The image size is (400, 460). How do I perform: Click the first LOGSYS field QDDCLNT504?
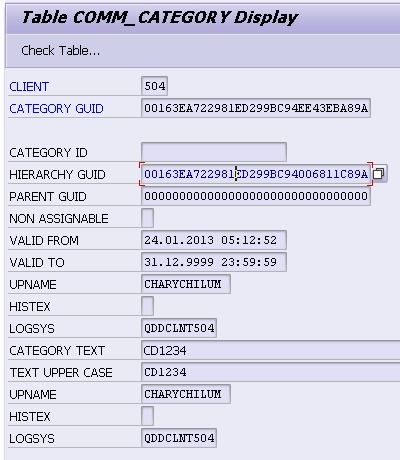click(179, 328)
